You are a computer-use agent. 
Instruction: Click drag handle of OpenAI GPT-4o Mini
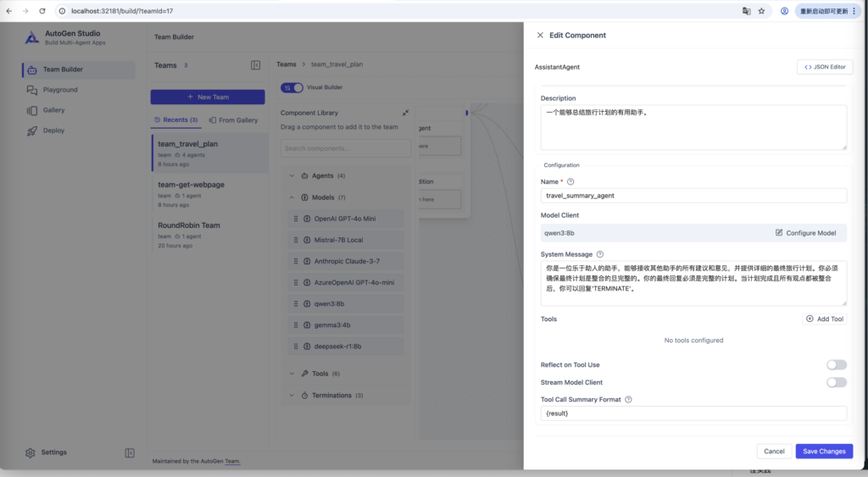pos(296,219)
